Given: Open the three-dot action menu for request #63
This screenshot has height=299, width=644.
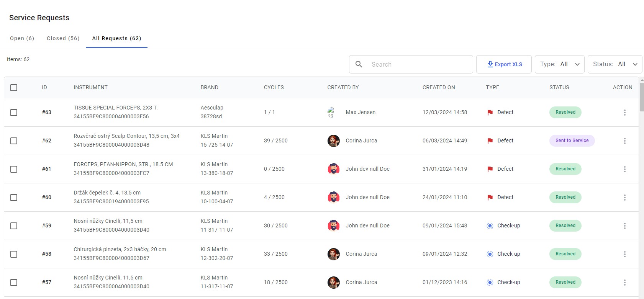Looking at the screenshot, I should click(x=624, y=113).
